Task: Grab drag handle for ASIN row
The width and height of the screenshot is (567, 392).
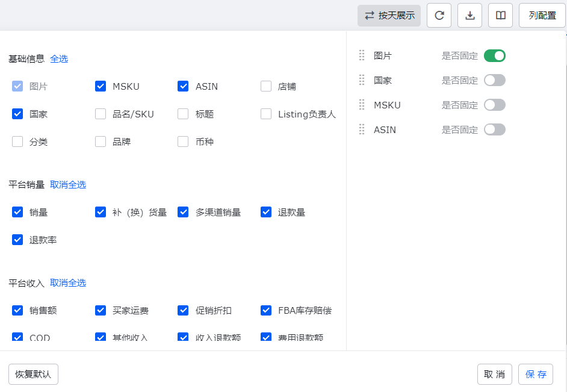Action: [x=362, y=129]
